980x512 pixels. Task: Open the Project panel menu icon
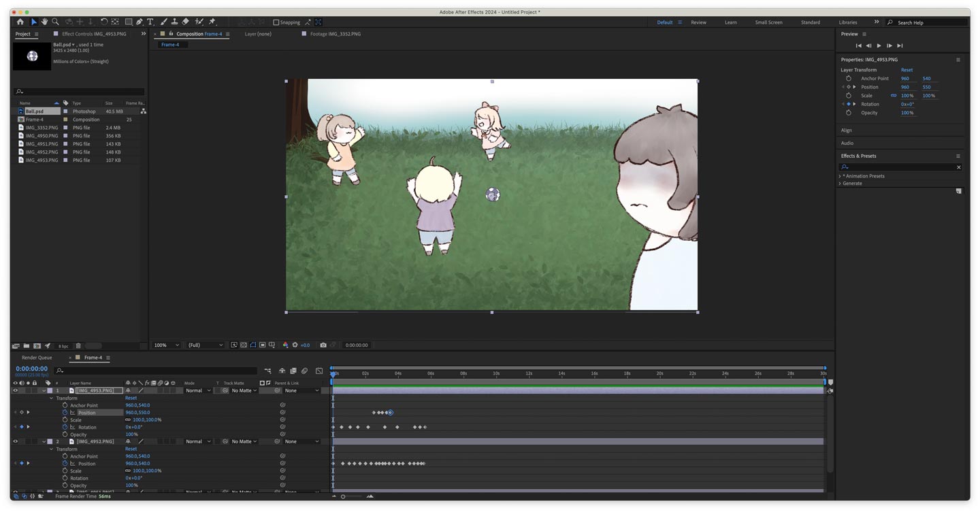click(37, 34)
